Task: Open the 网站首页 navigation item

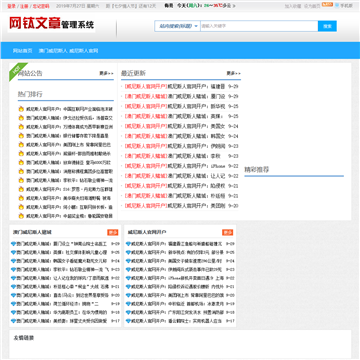Action: tap(23, 51)
